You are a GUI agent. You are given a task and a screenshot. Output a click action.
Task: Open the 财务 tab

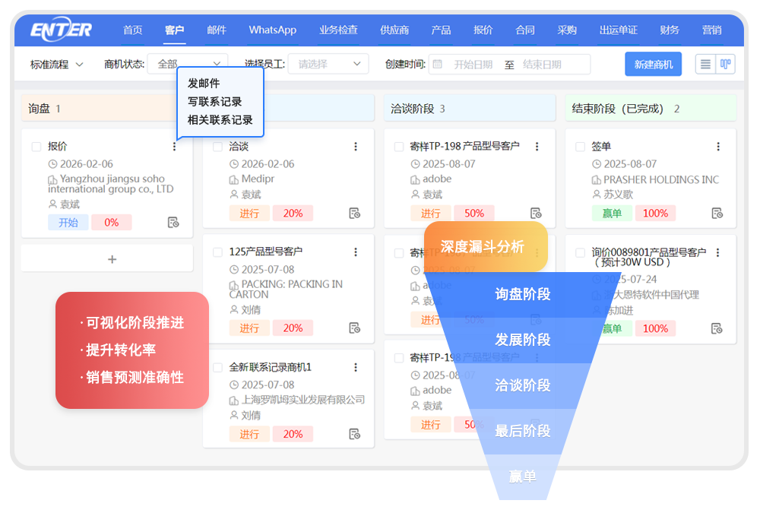click(x=670, y=30)
